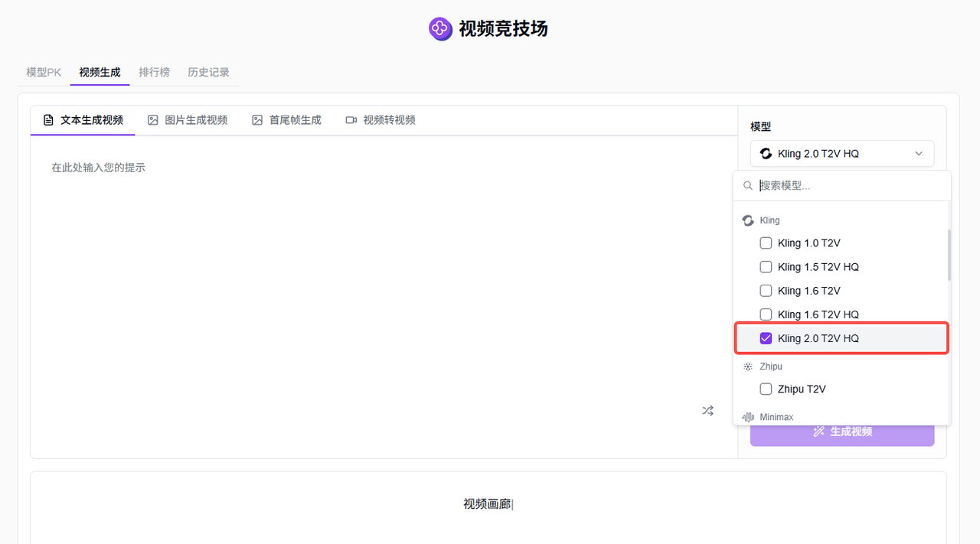Screen dimensions: 980x544
Task: Click the Minimax group header text
Action: [776, 417]
